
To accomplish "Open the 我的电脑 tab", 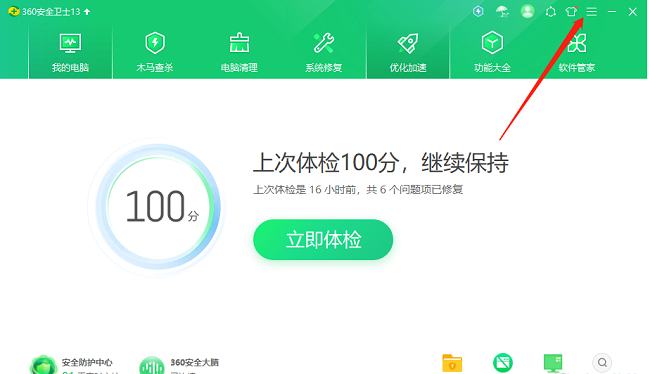I will click(70, 53).
